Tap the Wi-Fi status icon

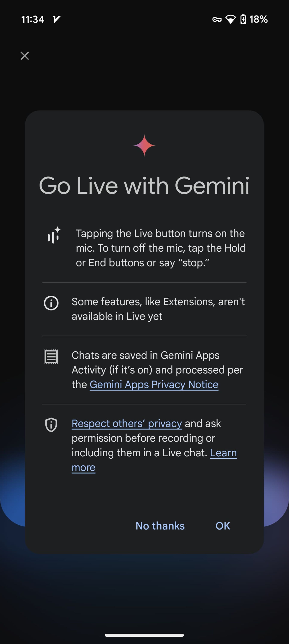coord(230,19)
